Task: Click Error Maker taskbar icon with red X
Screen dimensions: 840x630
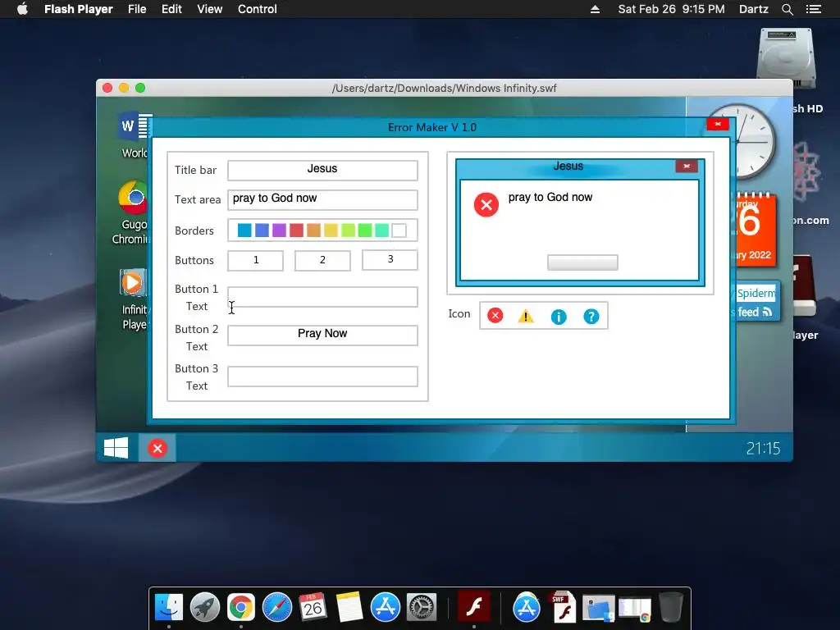Action: click(x=157, y=449)
